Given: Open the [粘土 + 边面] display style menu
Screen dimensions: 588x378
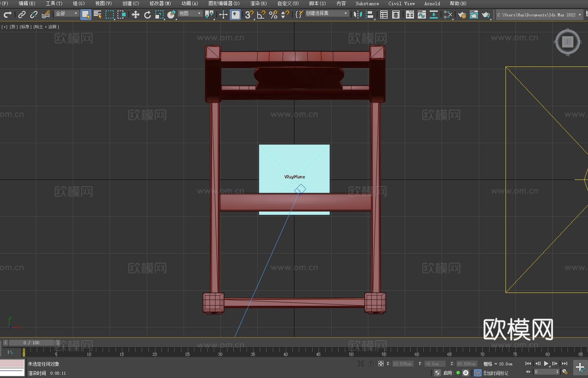Looking at the screenshot, I should [46, 27].
